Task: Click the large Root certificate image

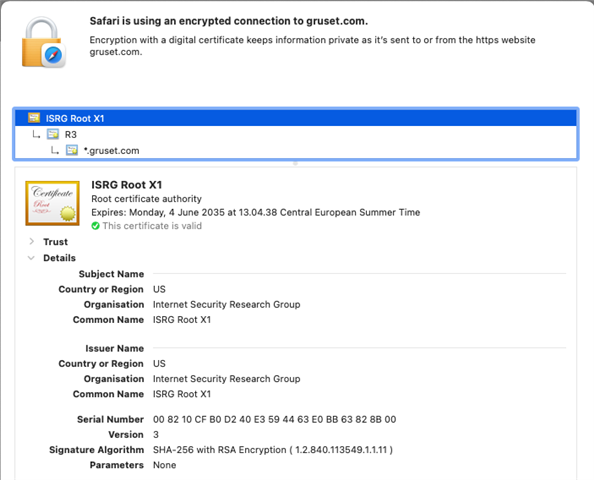Action: 52,203
